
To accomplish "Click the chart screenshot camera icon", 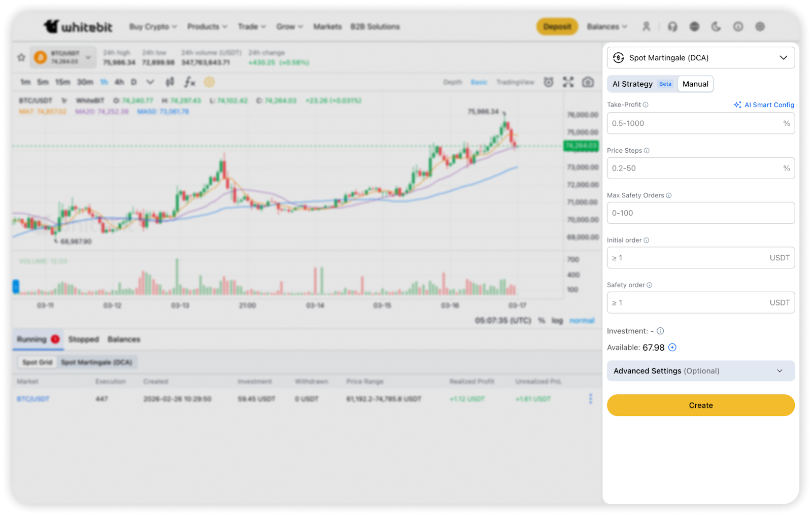I will [x=588, y=82].
